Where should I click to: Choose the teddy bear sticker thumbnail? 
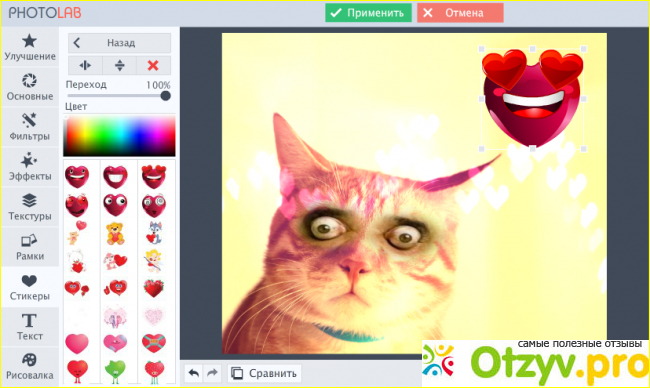click(115, 233)
